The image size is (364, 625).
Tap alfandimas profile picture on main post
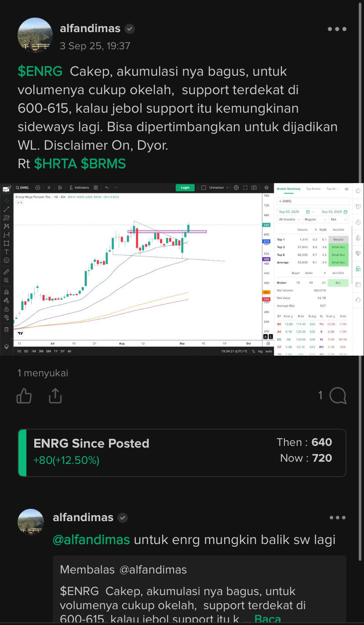tap(35, 35)
